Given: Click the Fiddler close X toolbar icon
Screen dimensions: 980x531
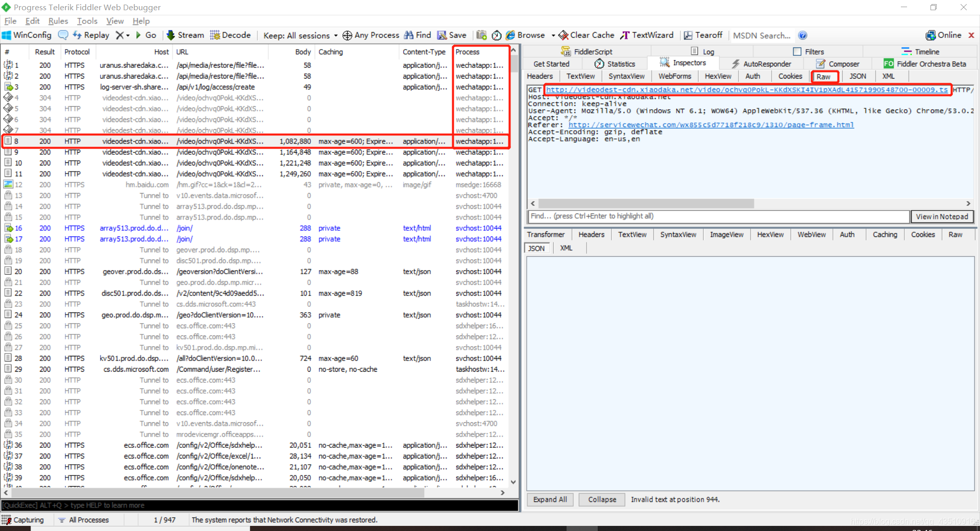Looking at the screenshot, I should (x=971, y=35).
